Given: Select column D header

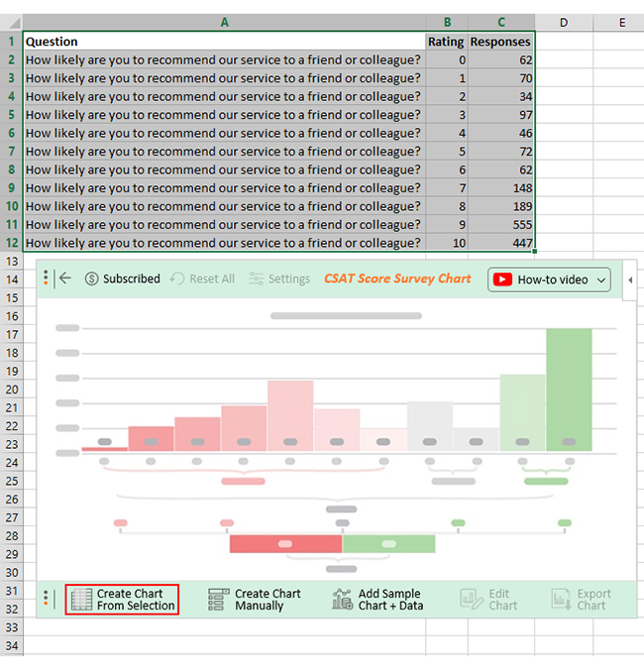Looking at the screenshot, I should click(x=564, y=22).
